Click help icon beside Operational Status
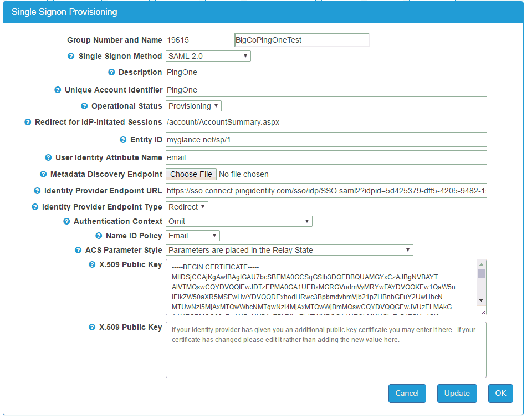This screenshot has width=532, height=418. [84, 106]
